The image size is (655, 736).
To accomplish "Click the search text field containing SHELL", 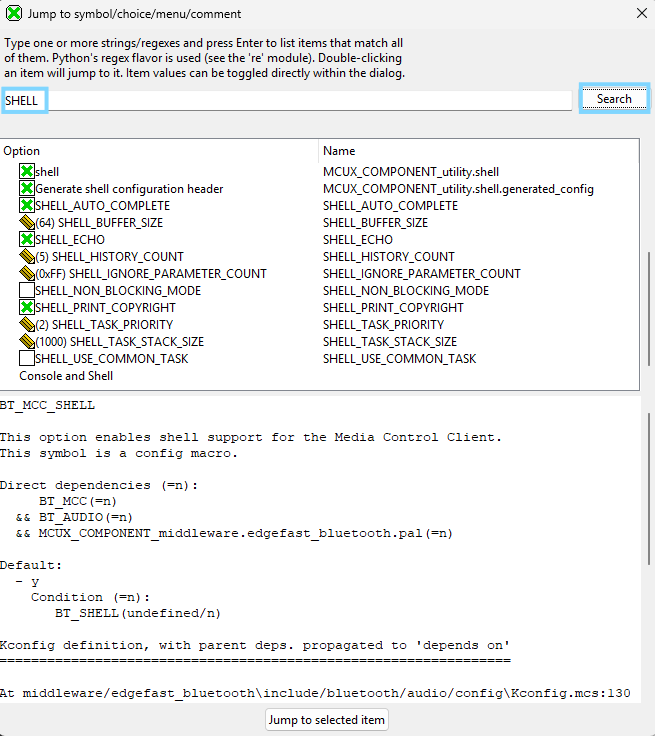I will [x=300, y=101].
